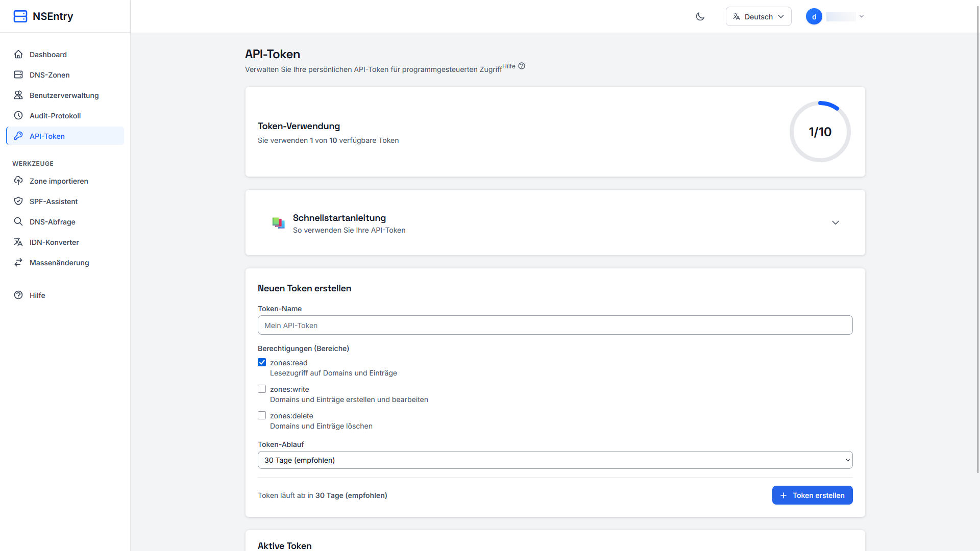The height and width of the screenshot is (551, 980).
Task: Click the zones:read label text
Action: [288, 363]
